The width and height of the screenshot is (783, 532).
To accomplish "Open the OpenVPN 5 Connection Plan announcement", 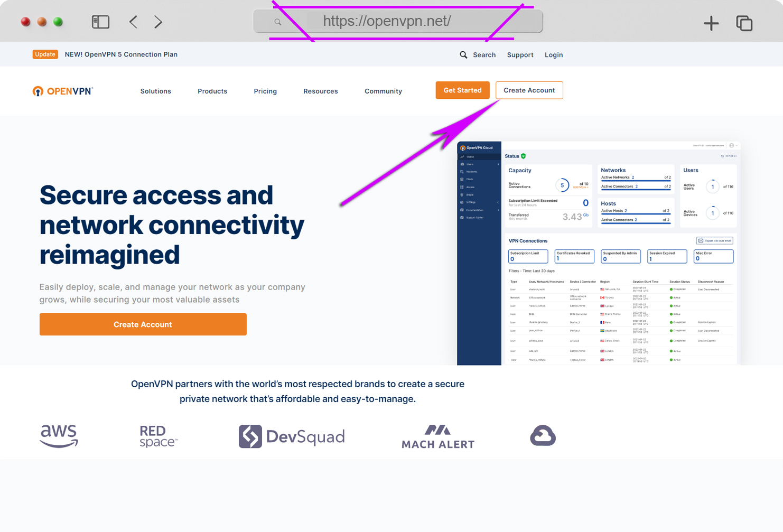I will 121,54.
